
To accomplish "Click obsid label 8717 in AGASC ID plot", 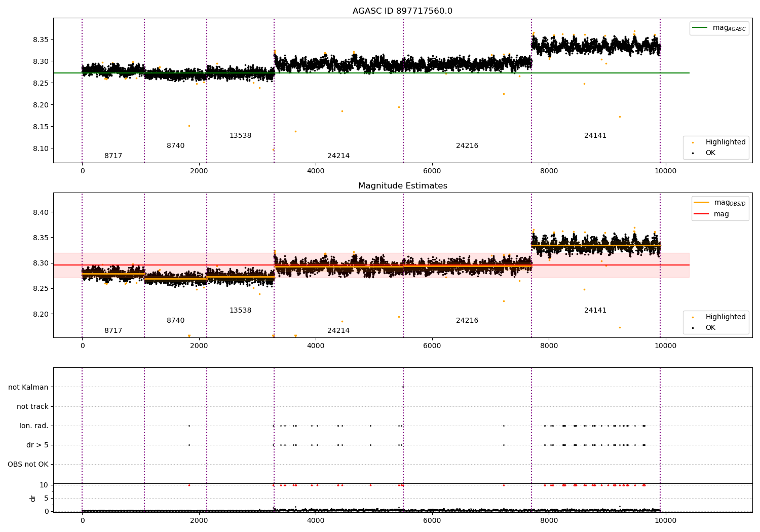I will point(113,156).
